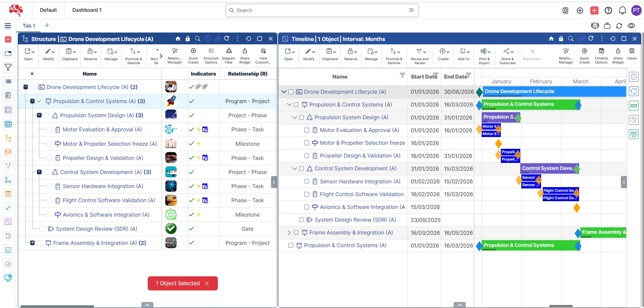This screenshot has height=308, width=644.
Task: Click Quick Create in Timeline toolbar
Action: point(584,55)
